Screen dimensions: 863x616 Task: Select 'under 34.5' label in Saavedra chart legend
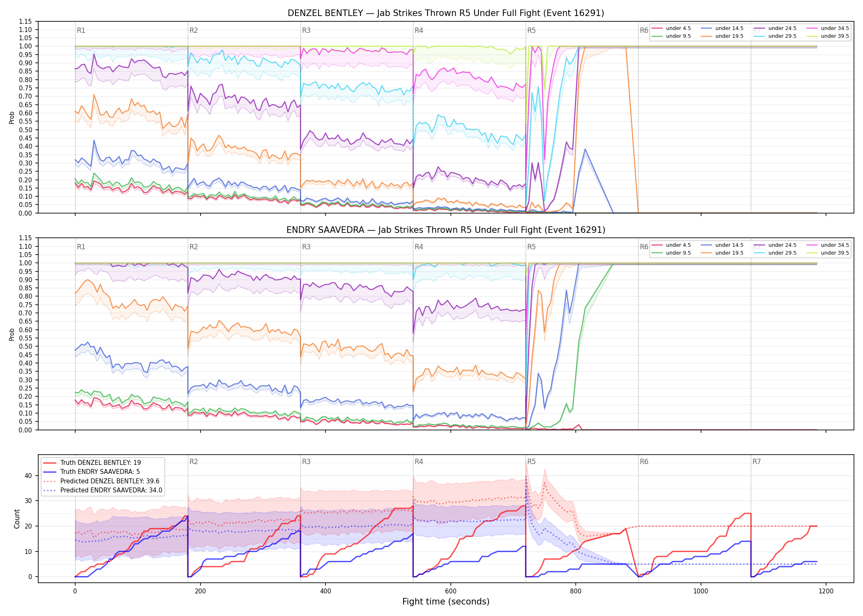click(835, 245)
